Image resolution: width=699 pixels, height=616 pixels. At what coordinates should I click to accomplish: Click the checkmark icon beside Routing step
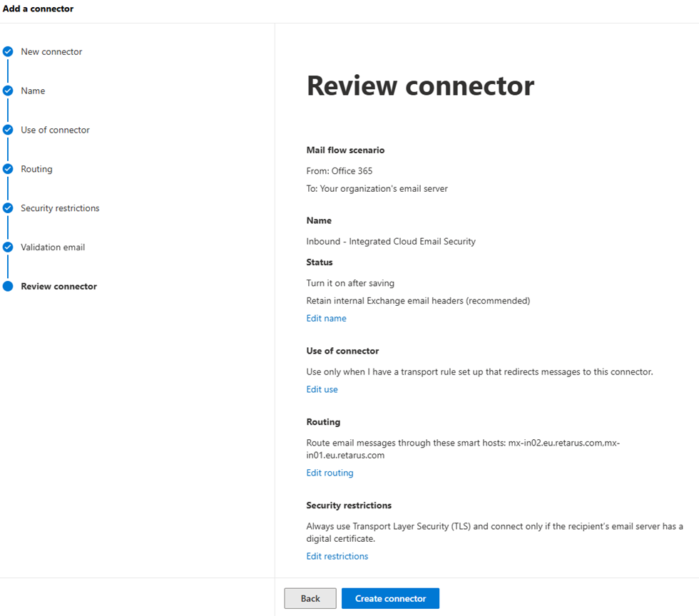[x=8, y=169]
